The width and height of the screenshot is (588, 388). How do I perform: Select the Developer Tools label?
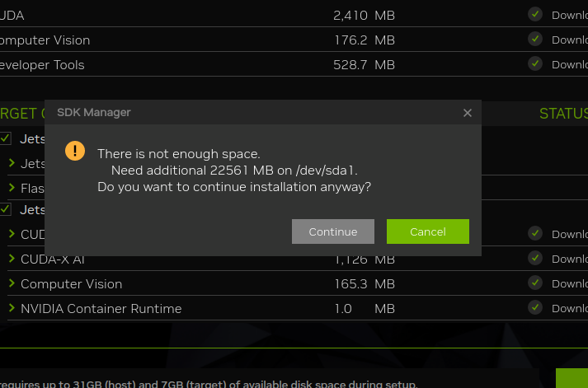click(42, 65)
